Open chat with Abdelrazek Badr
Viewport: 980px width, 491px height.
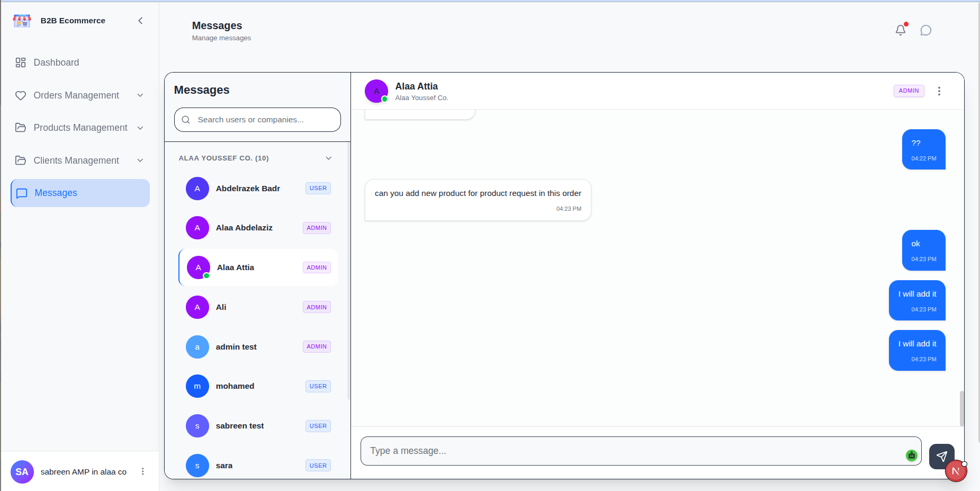tap(258, 189)
